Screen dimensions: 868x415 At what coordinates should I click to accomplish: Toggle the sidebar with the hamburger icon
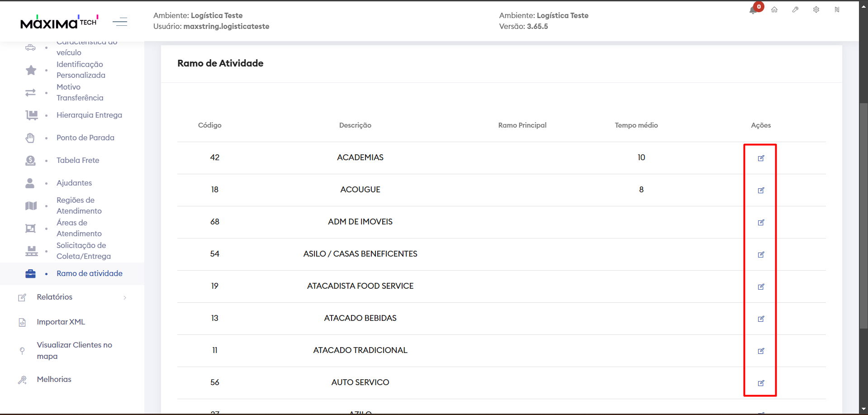120,21
